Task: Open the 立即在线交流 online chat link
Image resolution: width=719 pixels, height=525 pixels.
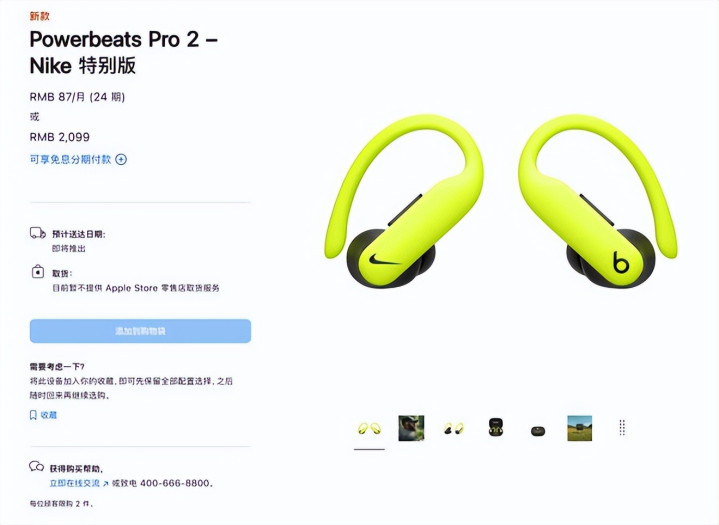Action: 75,483
